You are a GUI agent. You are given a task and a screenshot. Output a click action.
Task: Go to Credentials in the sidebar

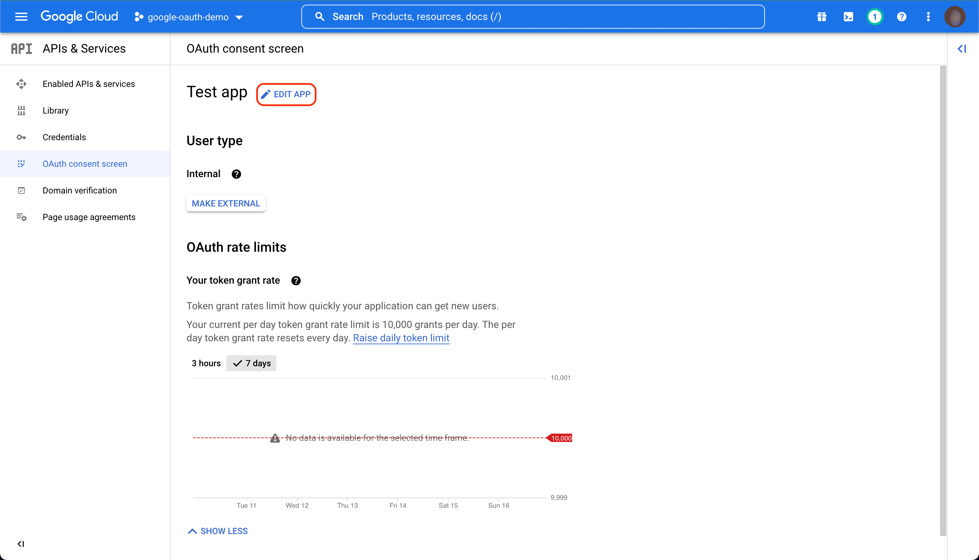coord(64,137)
